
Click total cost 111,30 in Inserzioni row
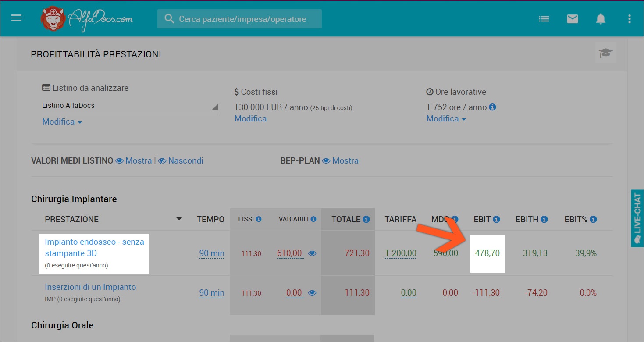pyautogui.click(x=357, y=292)
